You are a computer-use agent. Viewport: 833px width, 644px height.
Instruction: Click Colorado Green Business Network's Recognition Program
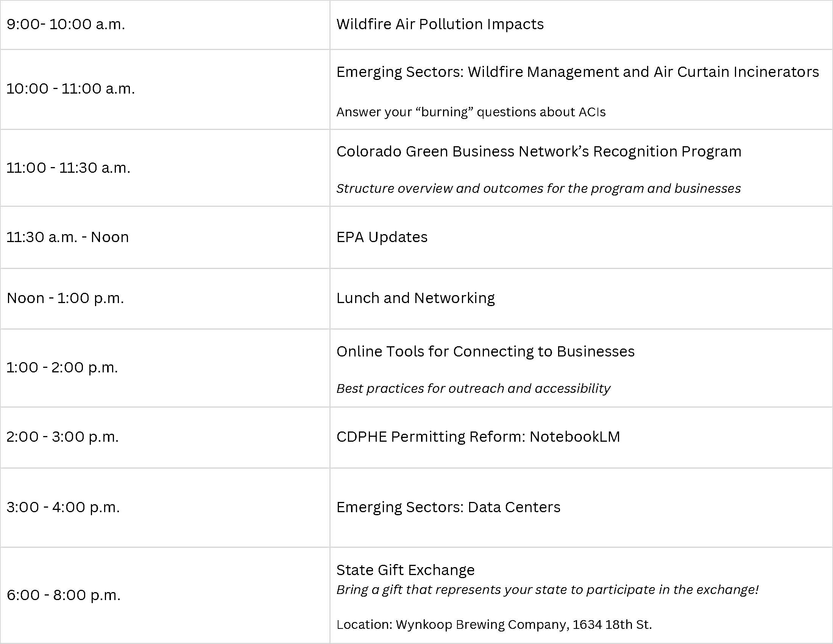538,152
